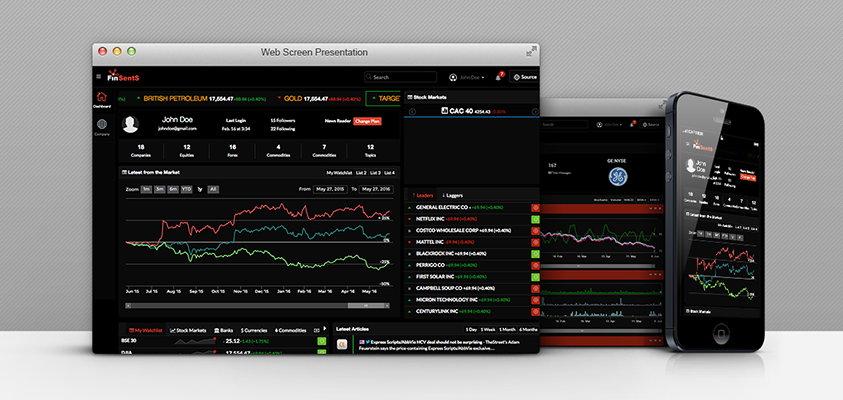The height and width of the screenshot is (400, 843).
Task: Click the Source button in header
Action: [x=524, y=77]
